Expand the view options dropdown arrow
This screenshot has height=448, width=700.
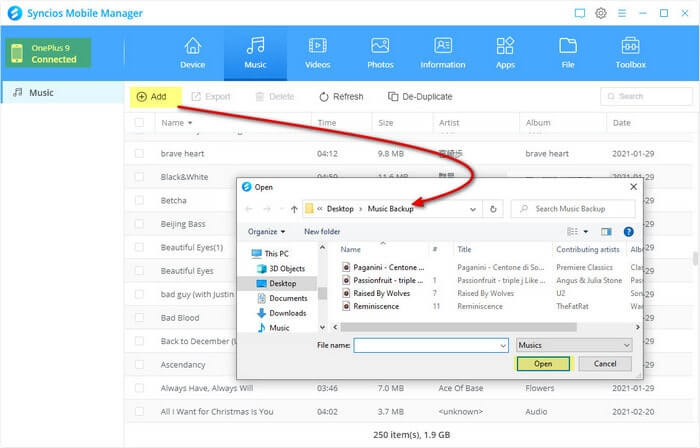pyautogui.click(x=586, y=232)
